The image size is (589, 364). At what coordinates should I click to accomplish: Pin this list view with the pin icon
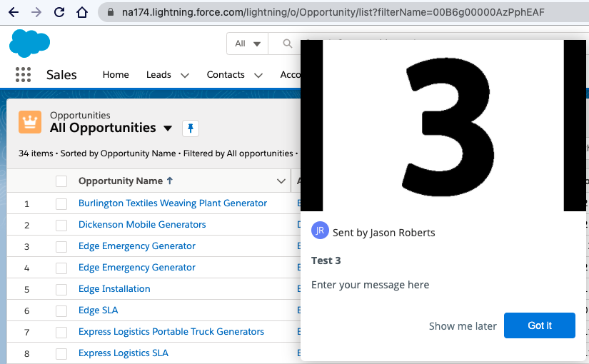[191, 128]
